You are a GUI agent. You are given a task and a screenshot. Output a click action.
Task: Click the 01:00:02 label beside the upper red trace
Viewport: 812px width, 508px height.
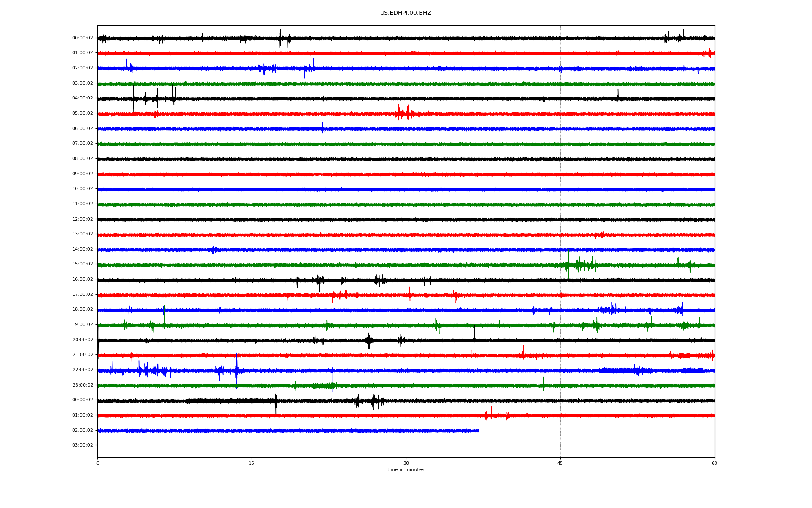[82, 53]
